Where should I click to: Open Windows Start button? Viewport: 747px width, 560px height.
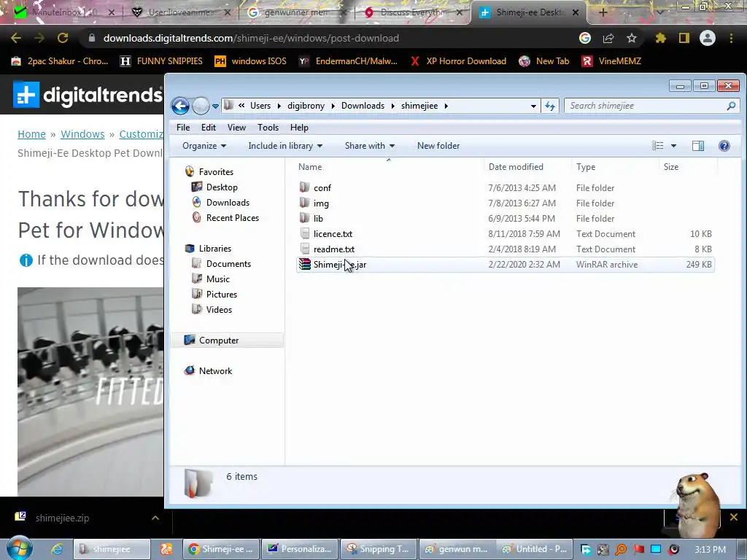click(19, 548)
